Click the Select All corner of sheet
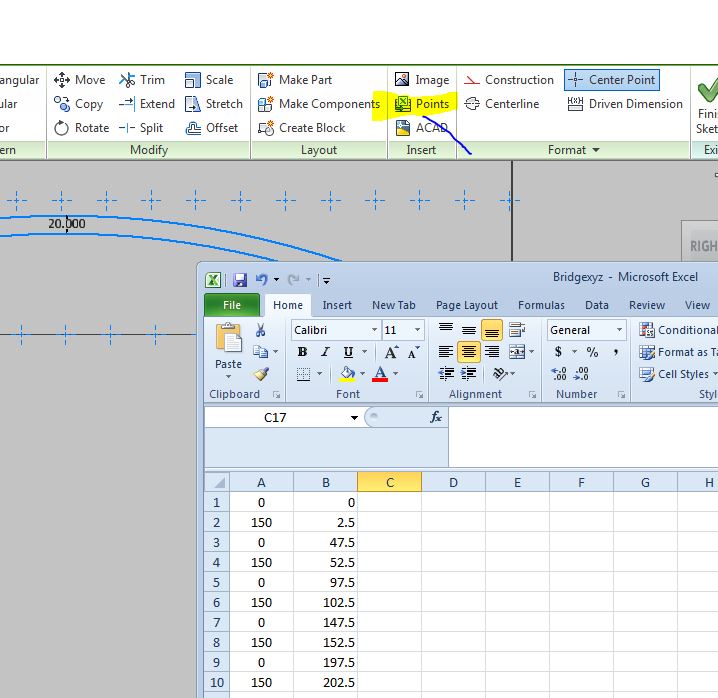Viewport: 718px width, 698px height. pyautogui.click(x=217, y=482)
